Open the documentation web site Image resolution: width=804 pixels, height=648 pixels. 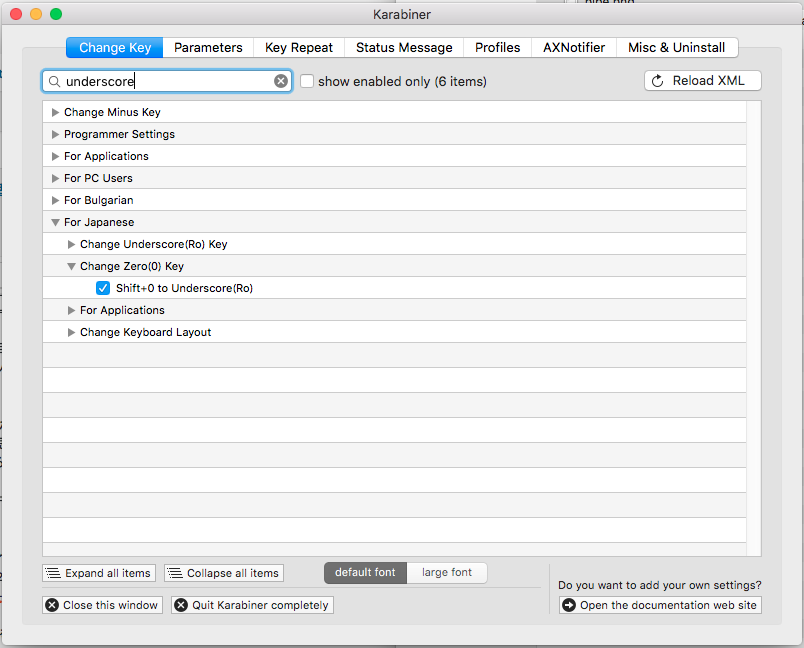point(660,605)
